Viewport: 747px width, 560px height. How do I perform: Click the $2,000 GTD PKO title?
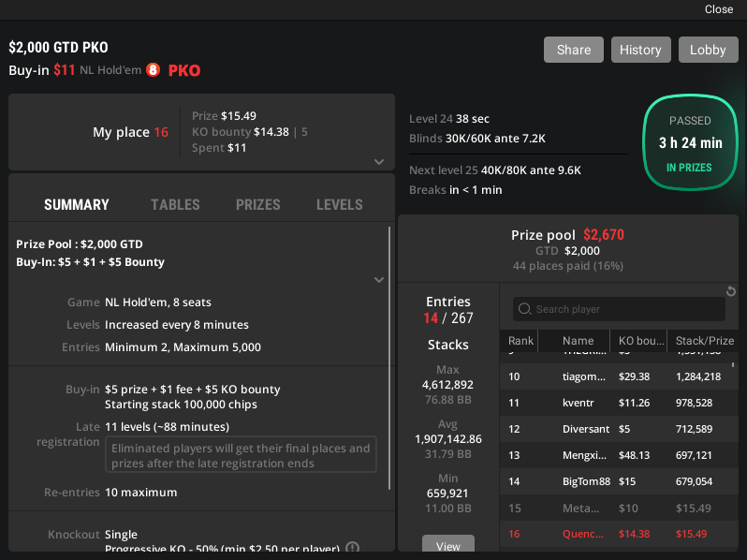coord(59,47)
